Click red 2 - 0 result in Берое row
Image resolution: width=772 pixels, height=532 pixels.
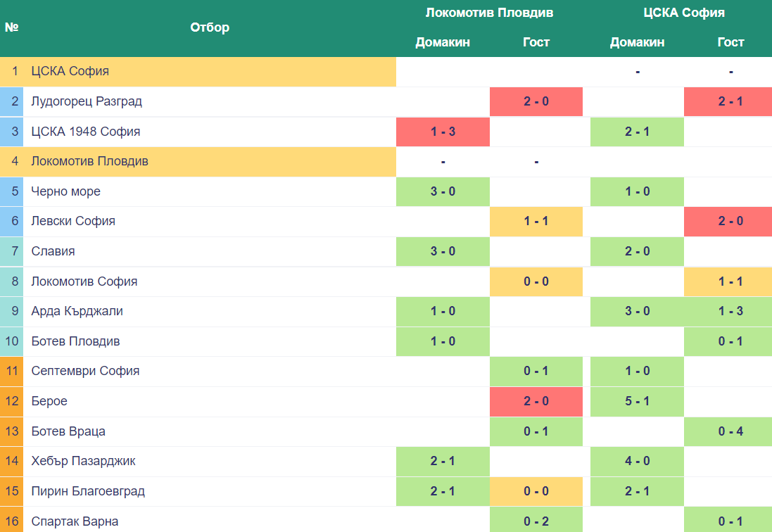coord(536,402)
